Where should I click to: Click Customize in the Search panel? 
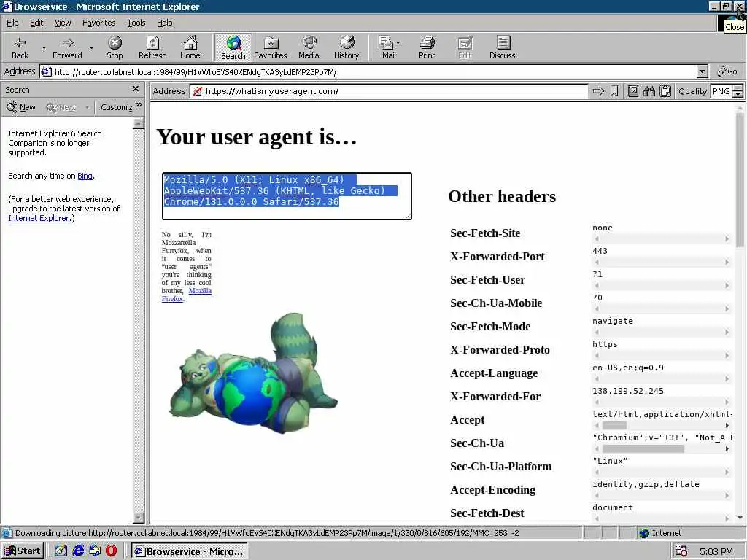coord(117,107)
